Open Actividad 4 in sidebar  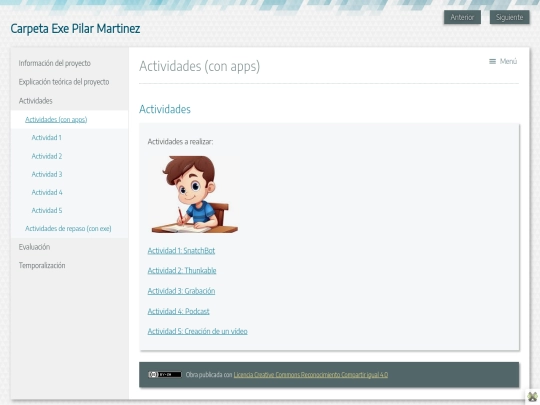coord(47,192)
